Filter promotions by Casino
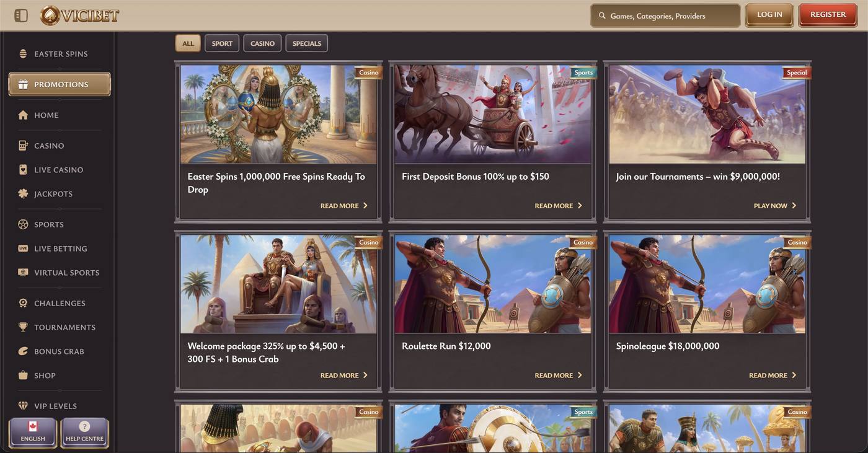This screenshot has width=868, height=453. pyautogui.click(x=262, y=43)
